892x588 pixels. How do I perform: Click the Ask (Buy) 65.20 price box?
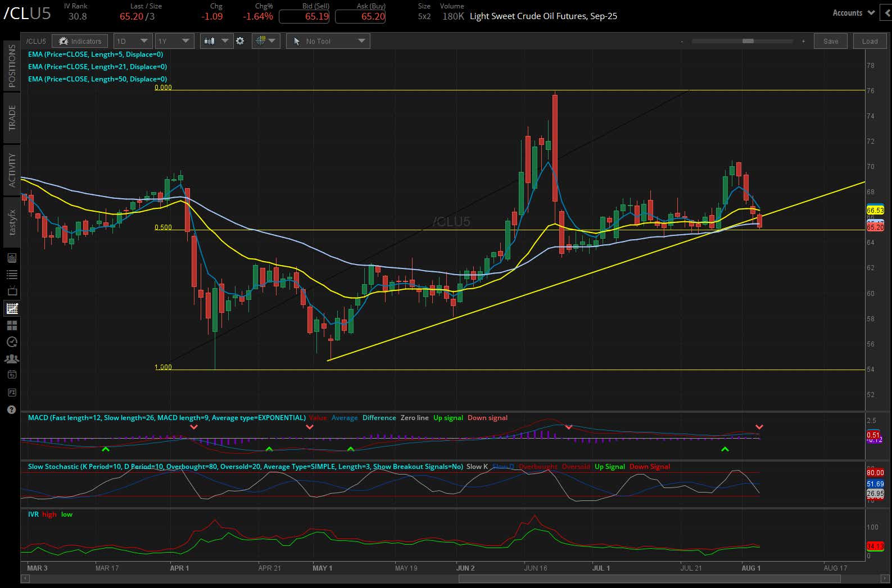click(x=360, y=16)
